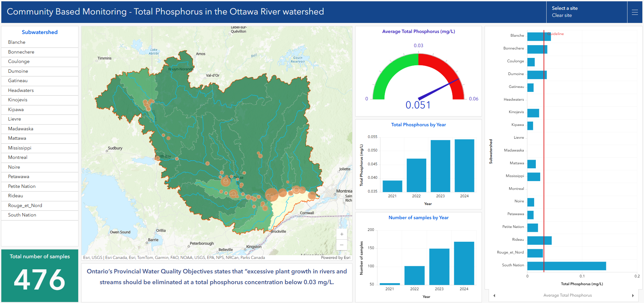
Task: Select Rideau subwatershed from list
Action: (x=40, y=196)
